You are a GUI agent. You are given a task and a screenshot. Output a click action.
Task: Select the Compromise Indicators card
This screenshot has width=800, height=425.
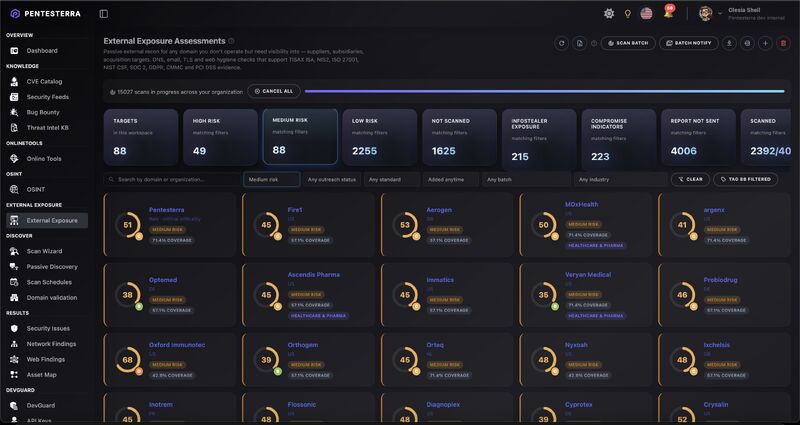click(619, 139)
